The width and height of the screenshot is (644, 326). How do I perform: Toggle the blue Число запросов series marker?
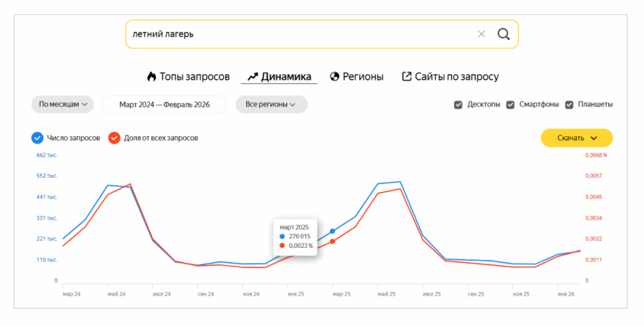[x=37, y=138]
